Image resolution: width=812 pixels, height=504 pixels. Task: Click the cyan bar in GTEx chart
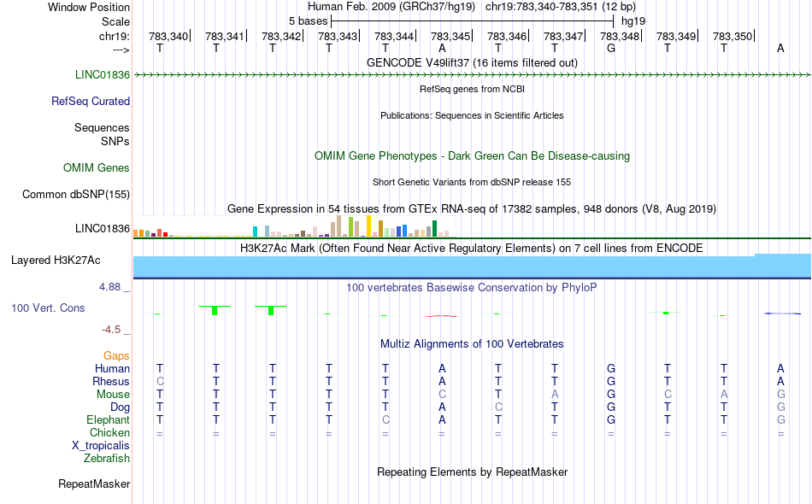coord(255,231)
